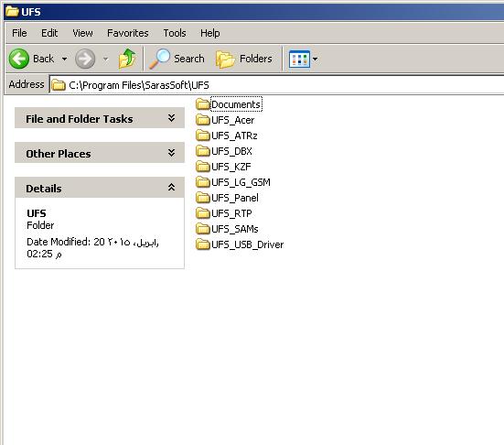
Task: Click File and Folder Tasks header text
Action: click(x=80, y=119)
